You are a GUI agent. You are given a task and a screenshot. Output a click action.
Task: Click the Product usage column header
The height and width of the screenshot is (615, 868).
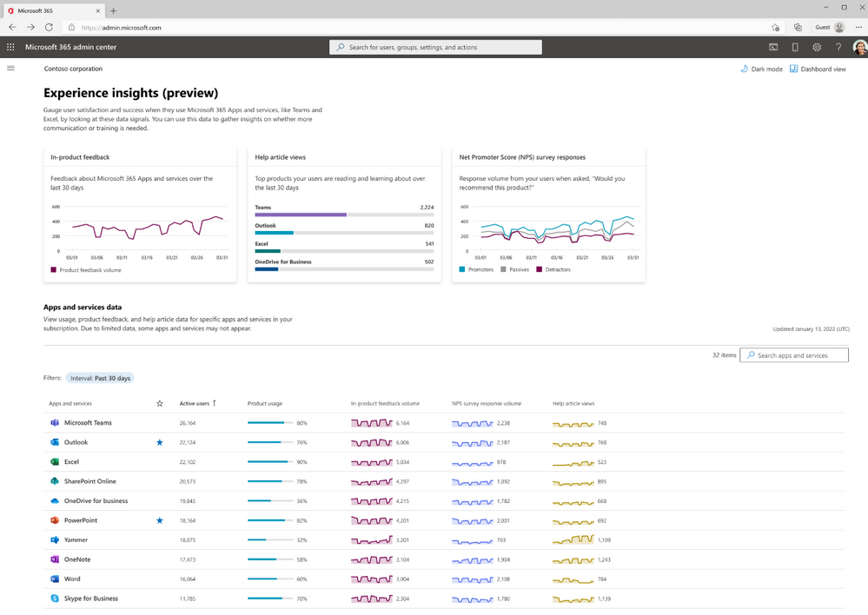[x=265, y=404]
